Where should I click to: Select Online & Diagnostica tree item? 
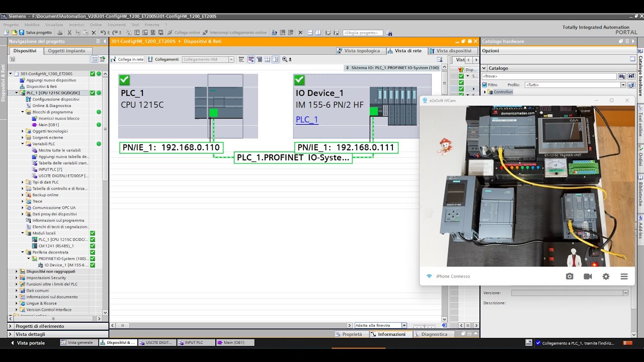[52, 106]
